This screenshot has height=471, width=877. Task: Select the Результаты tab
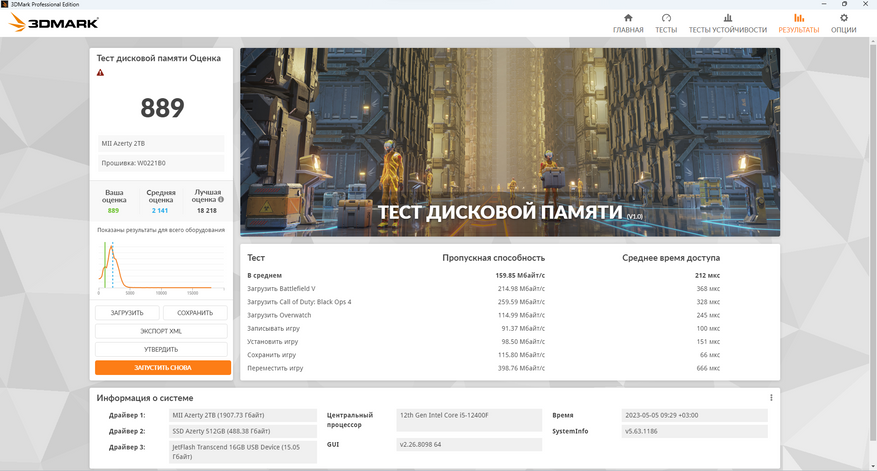[798, 23]
